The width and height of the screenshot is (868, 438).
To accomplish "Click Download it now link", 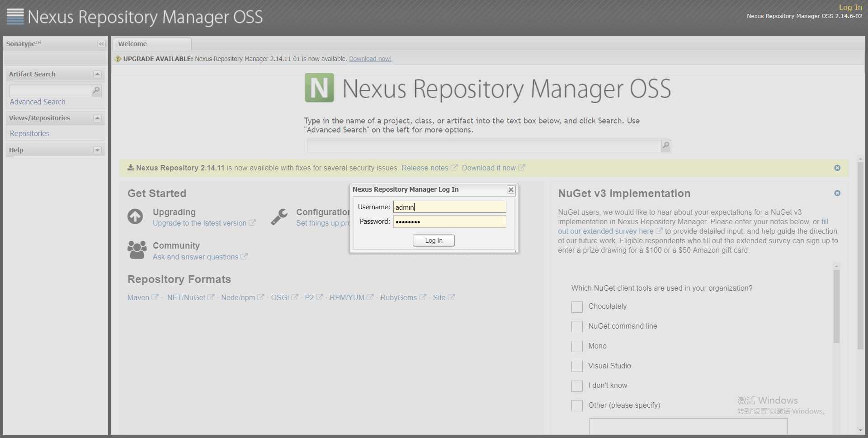I will (489, 168).
